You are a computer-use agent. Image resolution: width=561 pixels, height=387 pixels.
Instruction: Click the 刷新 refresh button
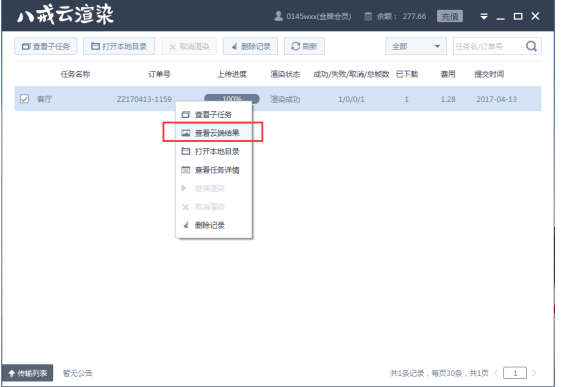(x=304, y=46)
